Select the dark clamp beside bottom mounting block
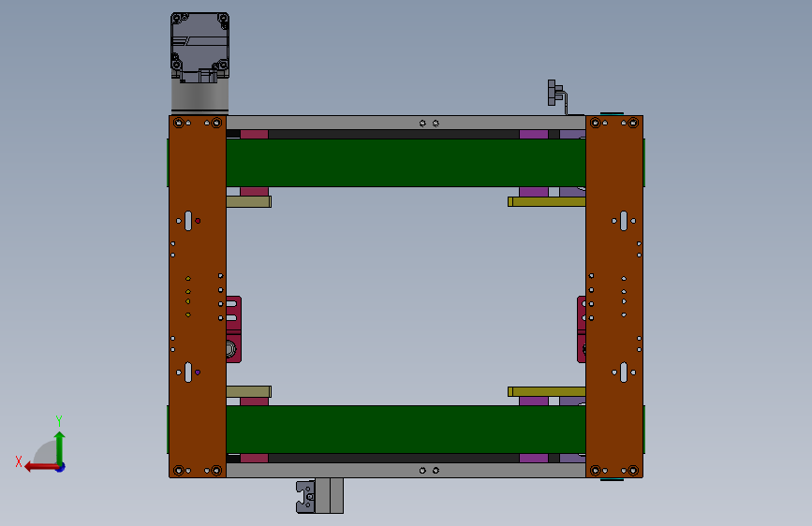The image size is (812, 526). coord(305,497)
